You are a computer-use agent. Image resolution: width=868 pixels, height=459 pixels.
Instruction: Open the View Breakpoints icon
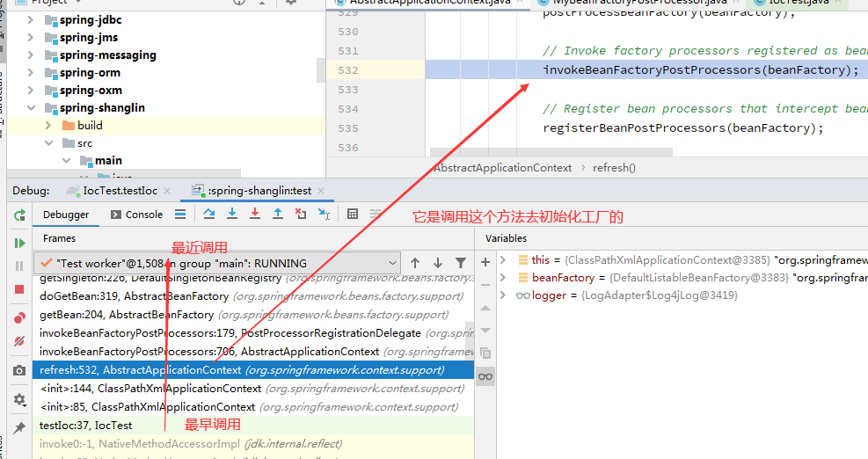tap(19, 317)
